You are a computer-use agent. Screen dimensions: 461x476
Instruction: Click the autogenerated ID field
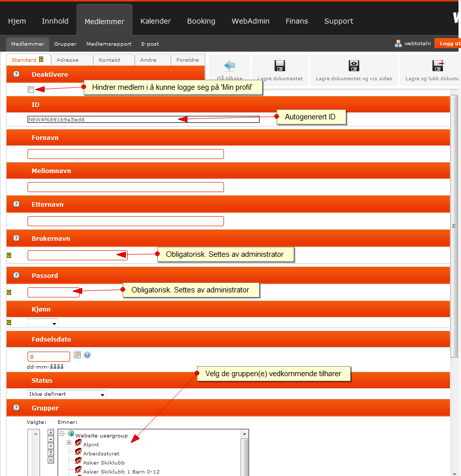pyautogui.click(x=143, y=119)
